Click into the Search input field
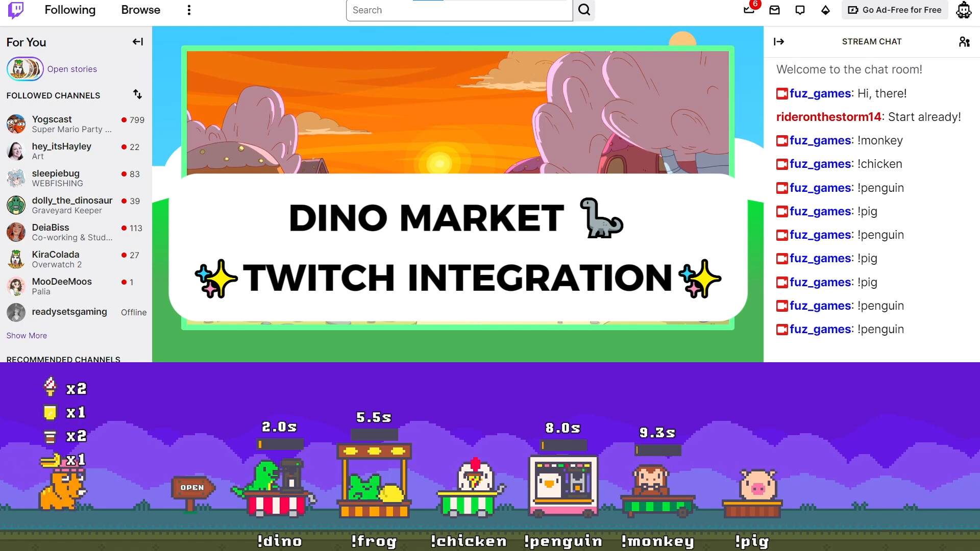980x551 pixels. [x=458, y=10]
